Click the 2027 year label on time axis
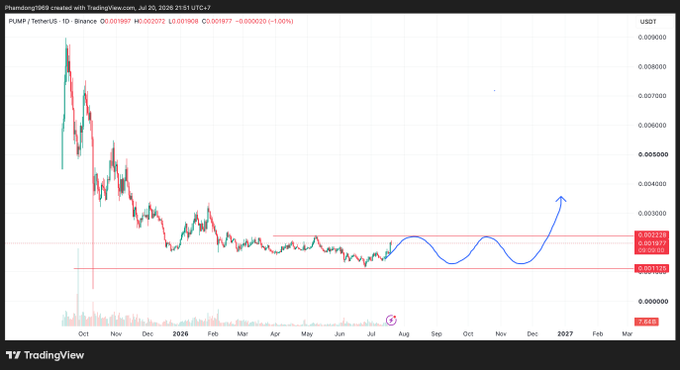The height and width of the screenshot is (370, 680). 565,334
